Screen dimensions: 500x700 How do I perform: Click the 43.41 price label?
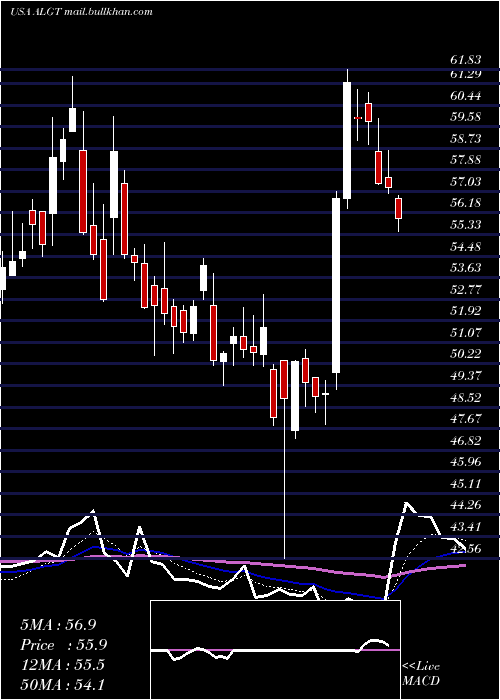click(466, 526)
